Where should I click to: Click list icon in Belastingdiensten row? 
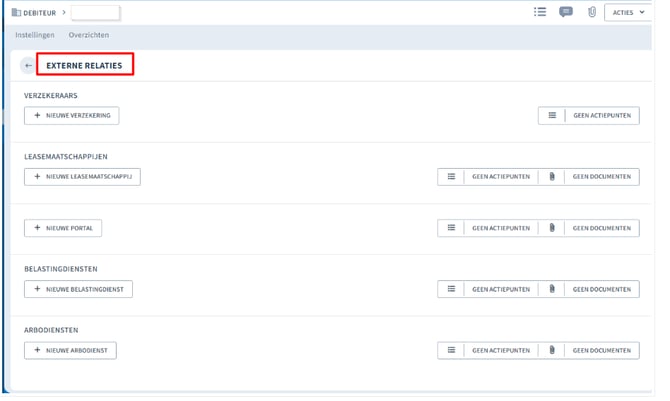click(x=451, y=290)
